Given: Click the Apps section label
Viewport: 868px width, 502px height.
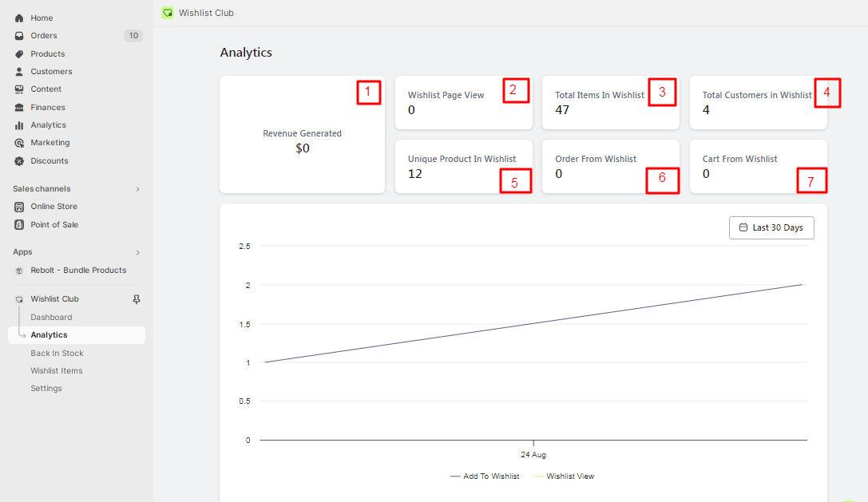Looking at the screenshot, I should click(22, 252).
